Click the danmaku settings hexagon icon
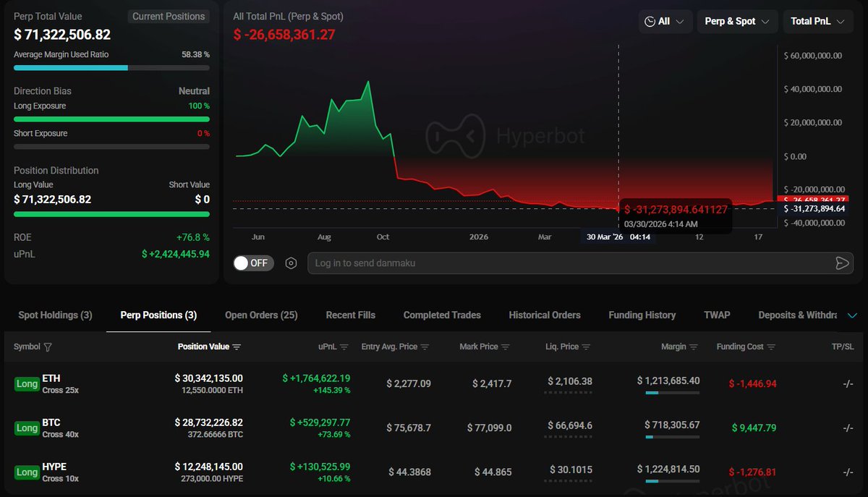This screenshot has width=868, height=497. tap(291, 263)
